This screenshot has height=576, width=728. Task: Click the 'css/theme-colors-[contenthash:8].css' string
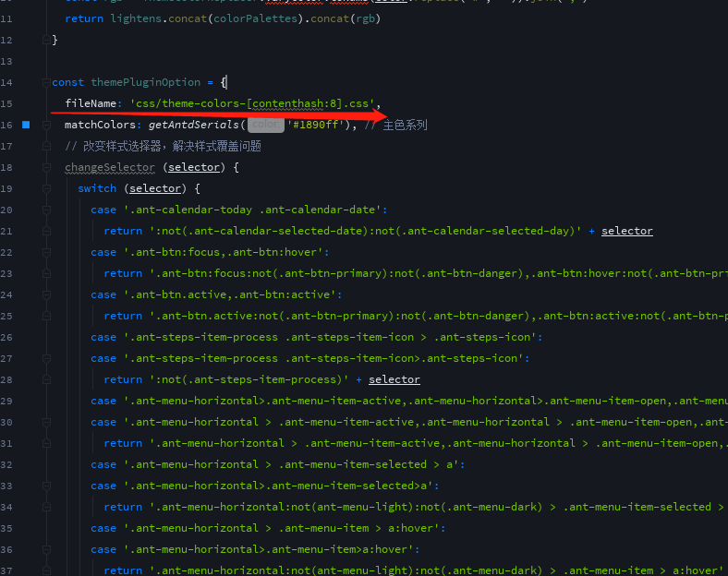pyautogui.click(x=252, y=103)
